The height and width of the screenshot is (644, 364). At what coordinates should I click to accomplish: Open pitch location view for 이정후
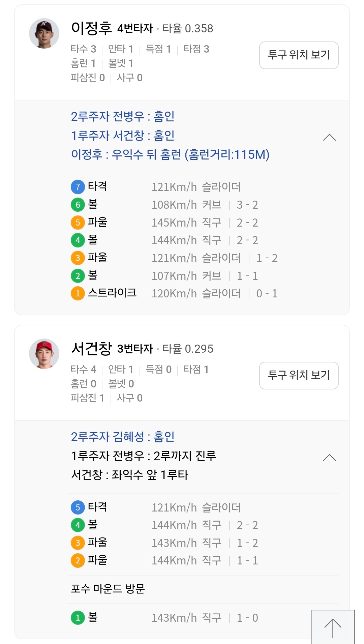pos(299,55)
